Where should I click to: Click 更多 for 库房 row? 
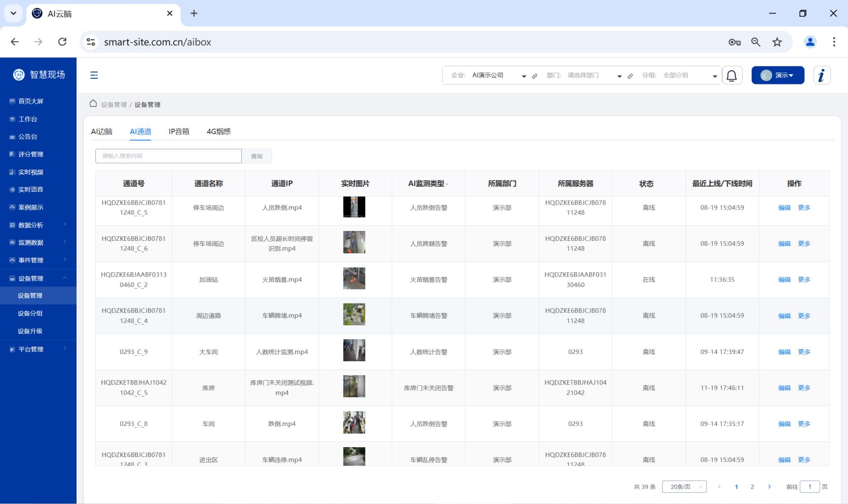click(x=804, y=388)
